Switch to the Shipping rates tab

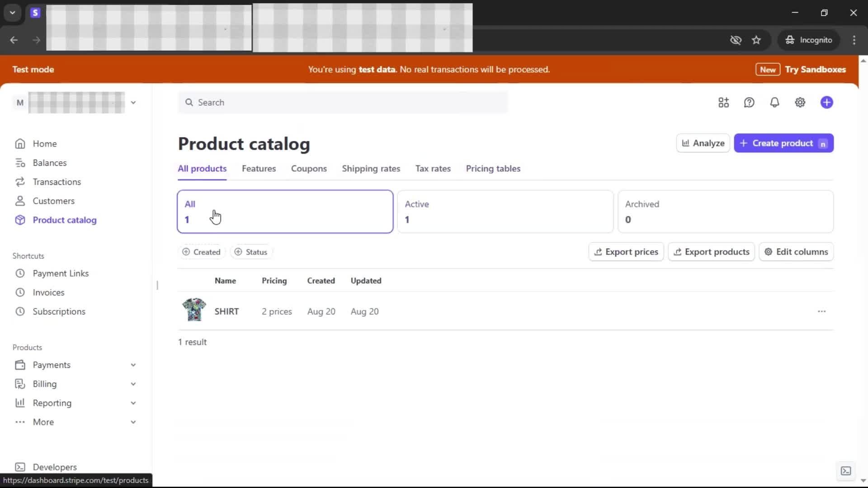(x=371, y=169)
